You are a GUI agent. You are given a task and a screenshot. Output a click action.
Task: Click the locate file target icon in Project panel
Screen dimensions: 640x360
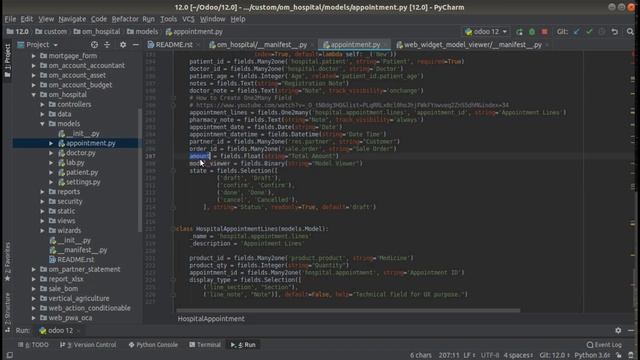94,45
